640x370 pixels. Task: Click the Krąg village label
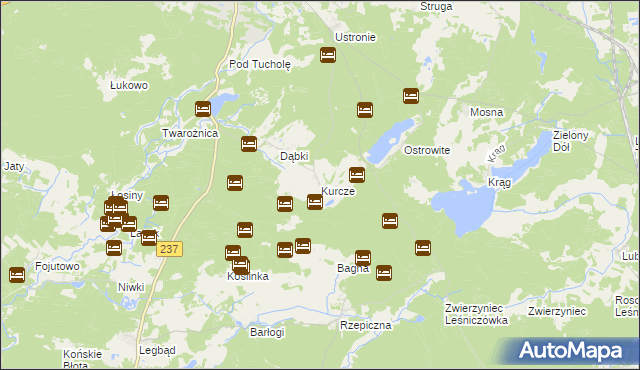[499, 182]
